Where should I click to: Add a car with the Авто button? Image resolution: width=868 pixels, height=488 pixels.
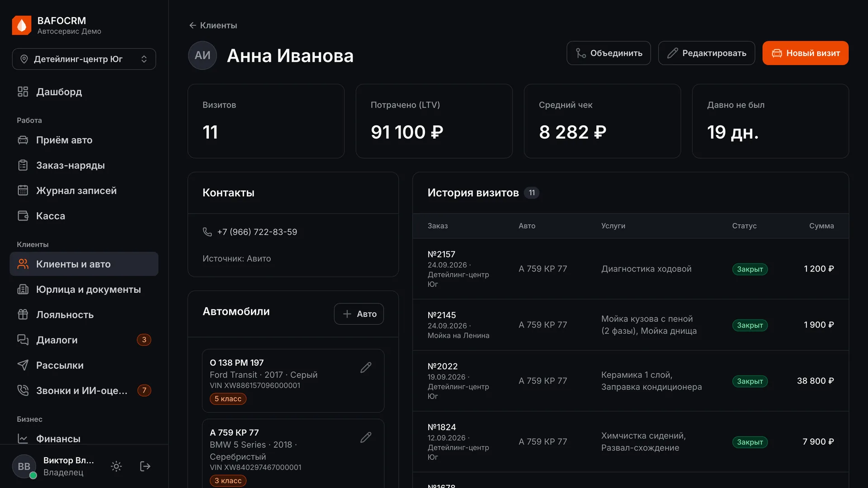pos(359,314)
